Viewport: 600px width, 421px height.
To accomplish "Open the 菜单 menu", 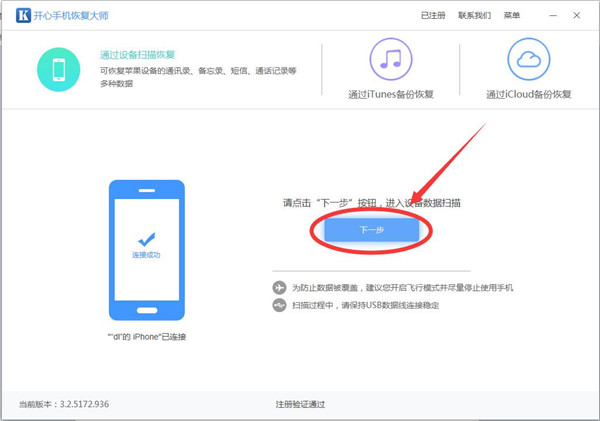I will click(x=512, y=16).
